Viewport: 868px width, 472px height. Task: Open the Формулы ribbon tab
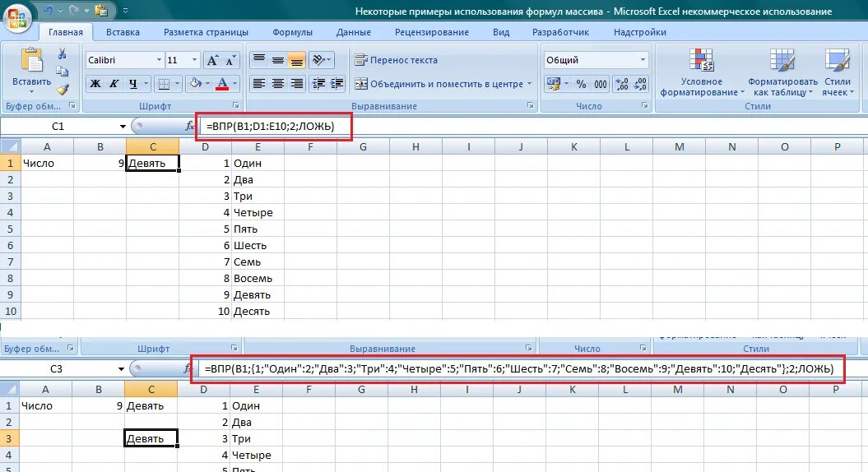pos(292,32)
